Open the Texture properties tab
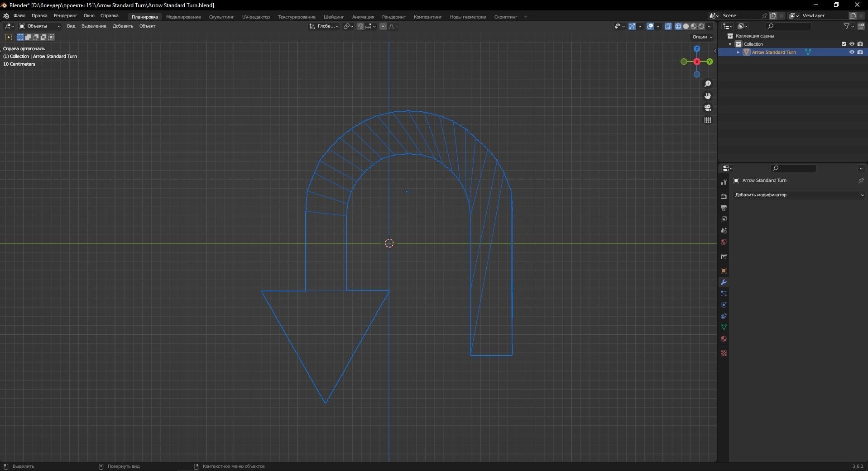This screenshot has height=471, width=868. click(x=724, y=353)
